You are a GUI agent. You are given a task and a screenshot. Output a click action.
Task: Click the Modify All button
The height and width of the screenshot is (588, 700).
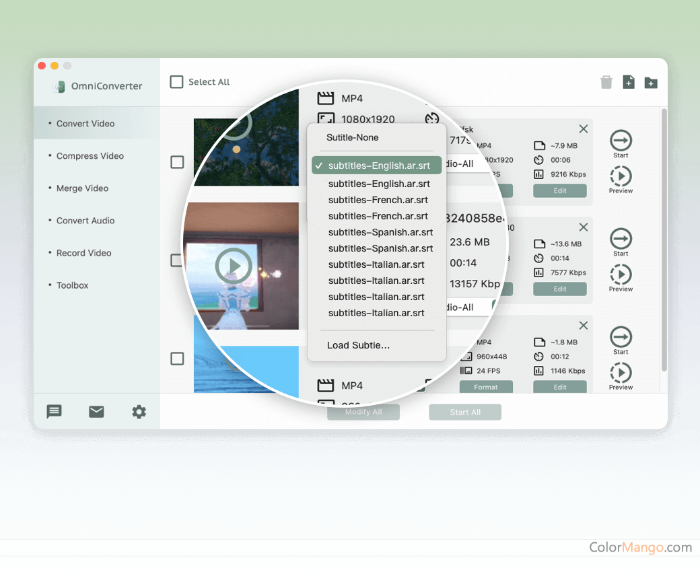(363, 412)
